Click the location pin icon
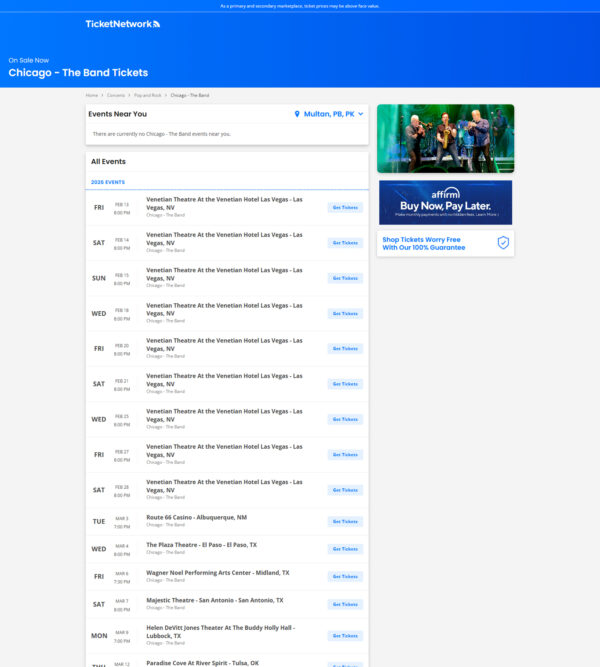 (297, 114)
